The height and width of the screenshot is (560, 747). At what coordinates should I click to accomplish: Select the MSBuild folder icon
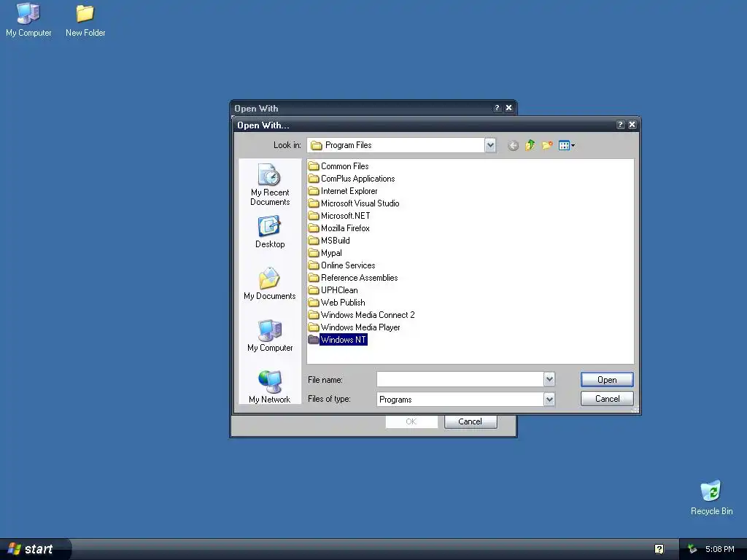[313, 241]
